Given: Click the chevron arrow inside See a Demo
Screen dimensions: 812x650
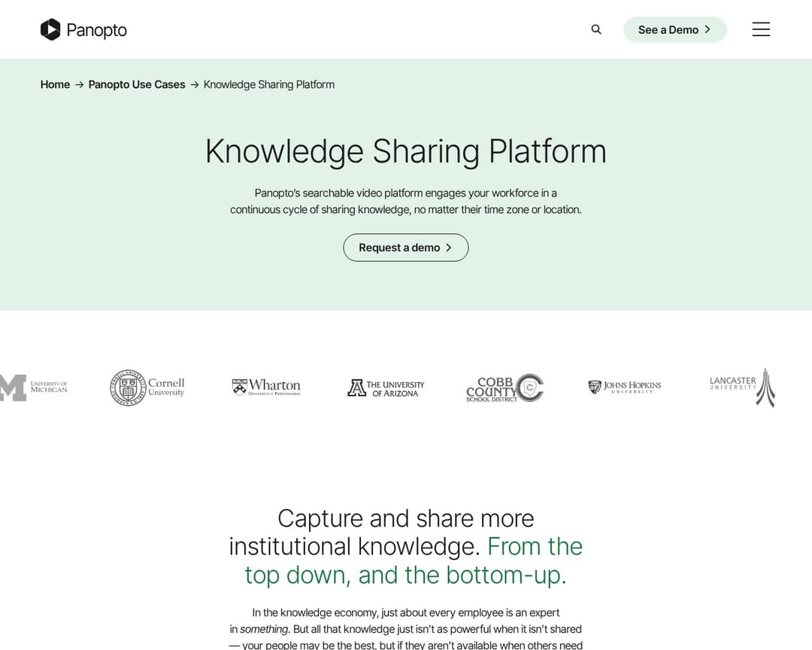Looking at the screenshot, I should (707, 29).
